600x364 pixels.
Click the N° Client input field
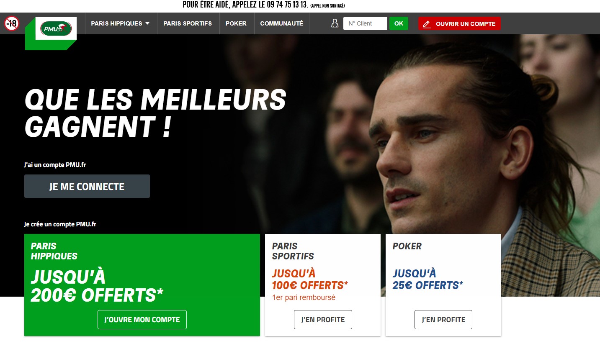[x=365, y=23]
